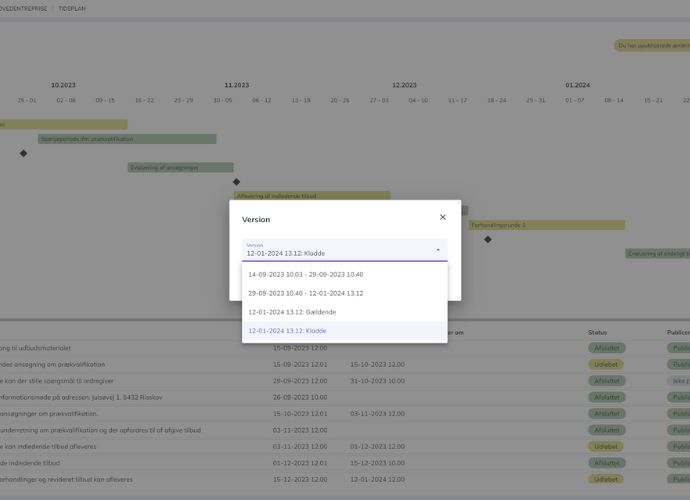The image size is (690, 500).
Task: Click milestone diamond below the Spørgeperiode bar
Action: pos(23,153)
